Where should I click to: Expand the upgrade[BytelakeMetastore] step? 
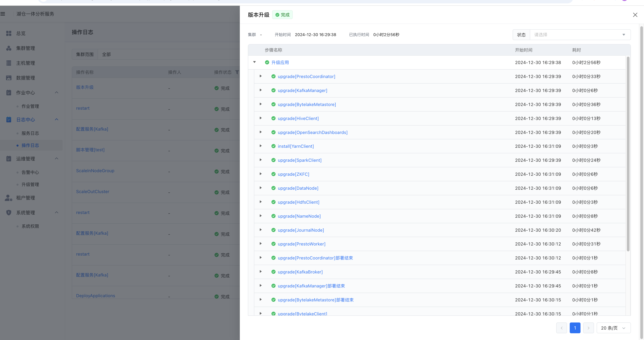261,104
